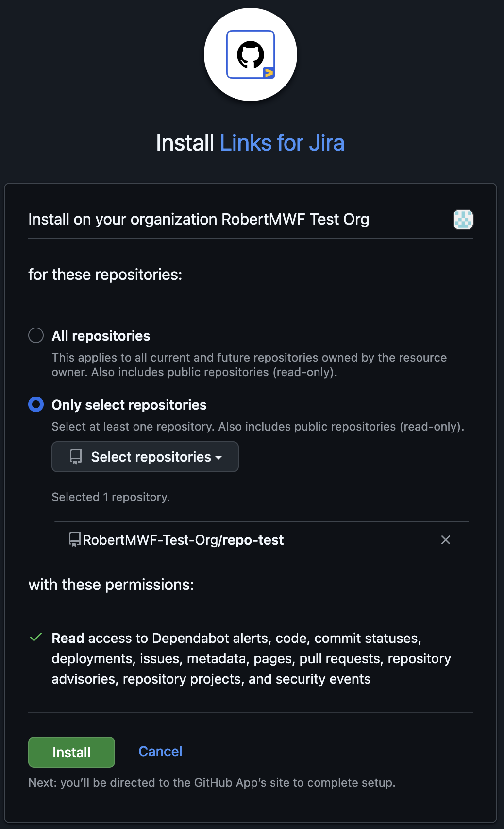The image size is (504, 829).
Task: Click the green checkmark next to Read access
Action: [36, 638]
